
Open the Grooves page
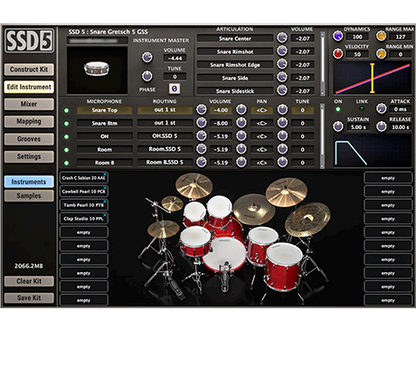click(29, 139)
